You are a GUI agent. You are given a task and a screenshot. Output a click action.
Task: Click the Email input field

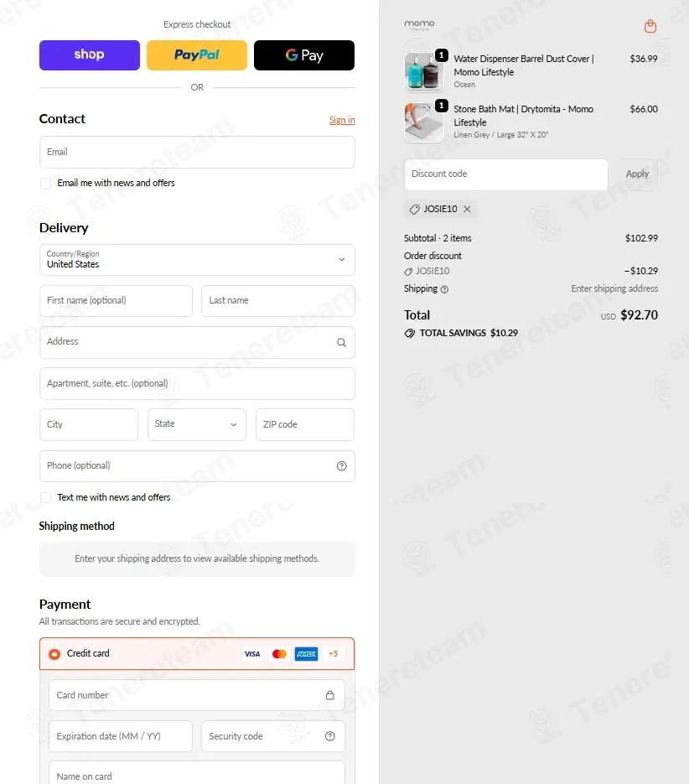point(197,153)
